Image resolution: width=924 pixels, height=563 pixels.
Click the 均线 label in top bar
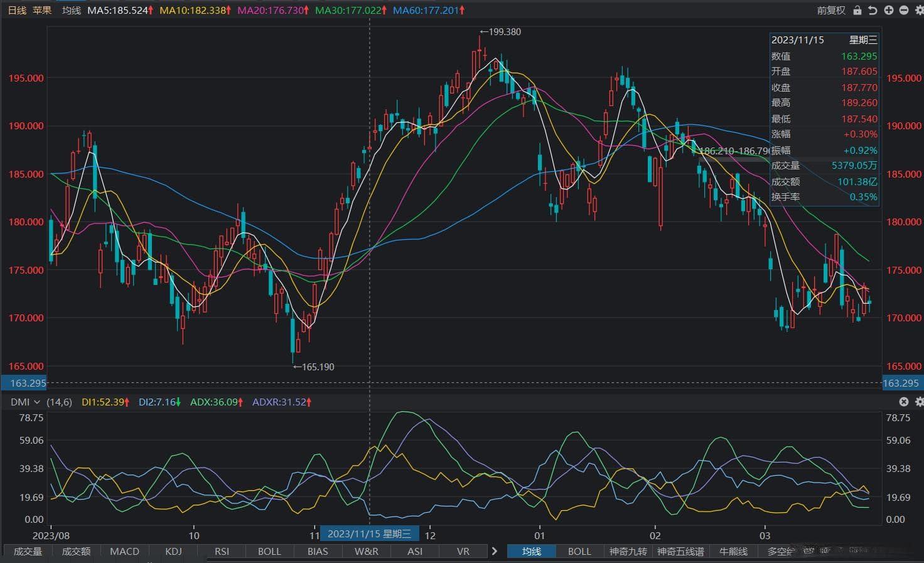click(72, 11)
